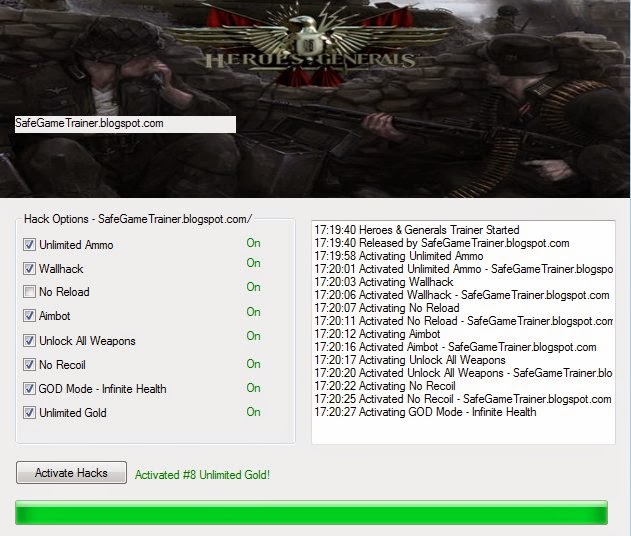
Task: Click the 'Hack Options' group box title
Action: click(x=138, y=219)
